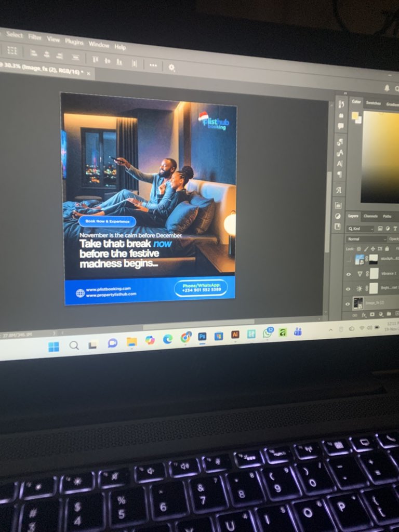Toggle lock position
This screenshot has width=399, height=532.
[373, 249]
